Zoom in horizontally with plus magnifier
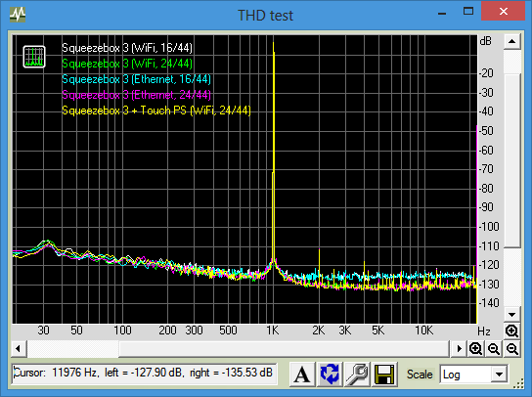Viewport: 532px width, 397px height. [x=475, y=348]
